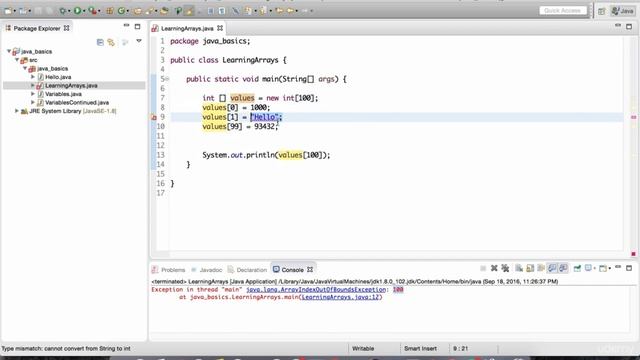The width and height of the screenshot is (640, 360).
Task: Toggle Word Wrap in the Console toolbar
Action: [x=541, y=268]
